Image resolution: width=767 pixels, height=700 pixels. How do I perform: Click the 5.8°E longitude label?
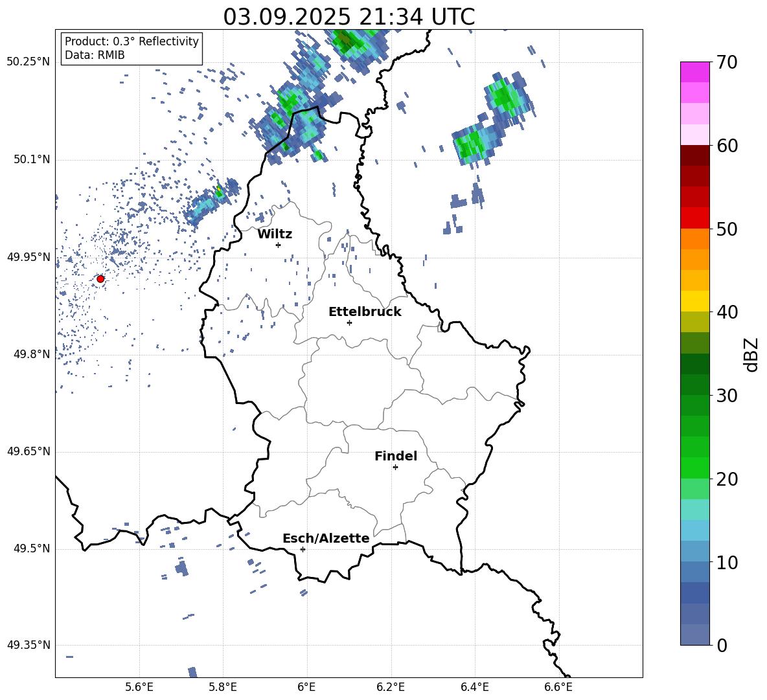pos(223,687)
